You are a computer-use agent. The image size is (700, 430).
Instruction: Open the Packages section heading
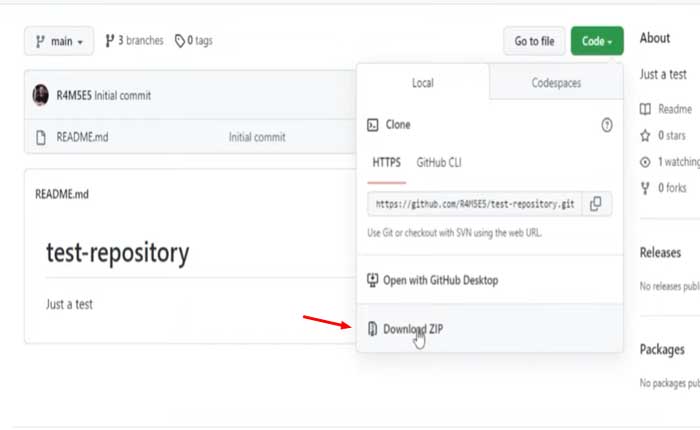click(662, 350)
